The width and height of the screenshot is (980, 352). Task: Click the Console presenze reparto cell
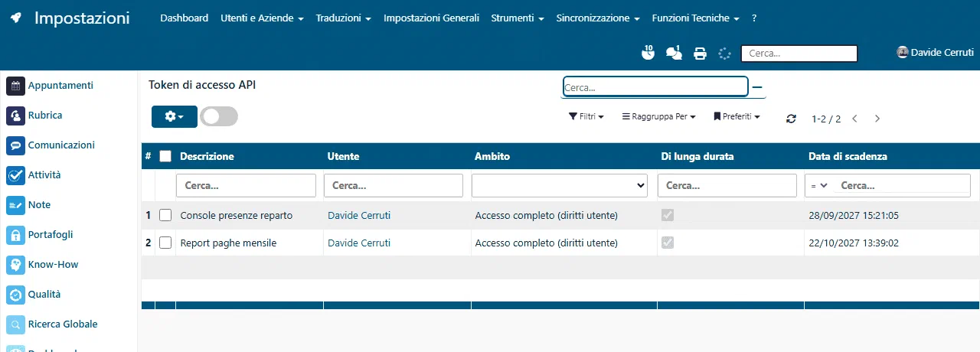coord(250,216)
